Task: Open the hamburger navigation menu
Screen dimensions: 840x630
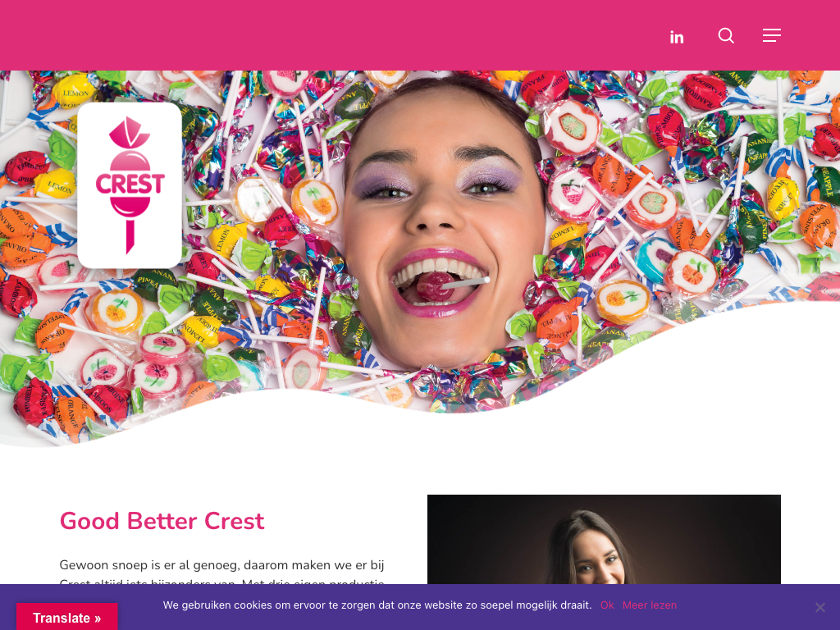Action: click(771, 35)
